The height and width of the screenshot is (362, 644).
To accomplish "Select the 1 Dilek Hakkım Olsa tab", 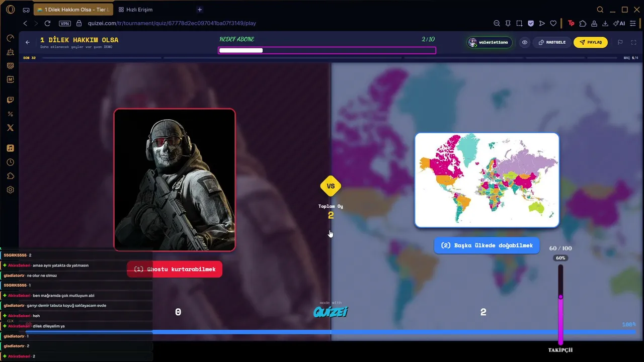I will pos(73,10).
